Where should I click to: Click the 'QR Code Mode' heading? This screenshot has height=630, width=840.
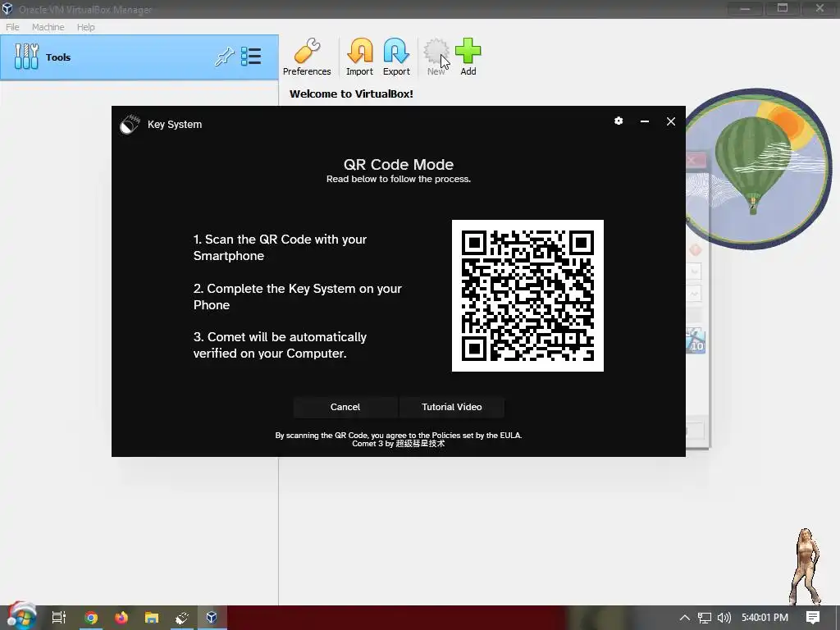pos(399,164)
